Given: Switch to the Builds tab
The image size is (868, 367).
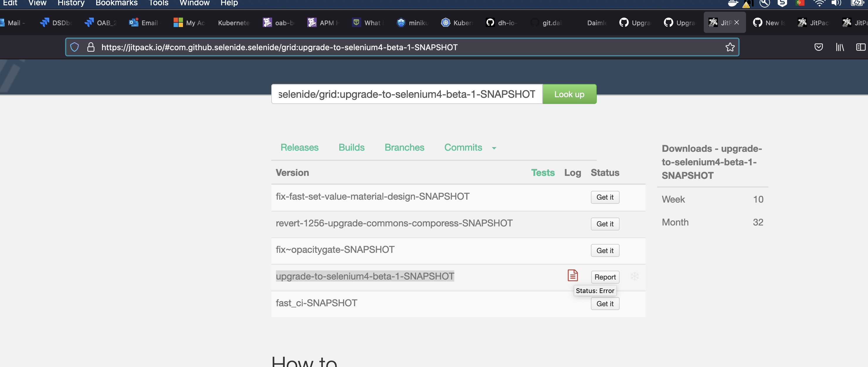Looking at the screenshot, I should pos(351,147).
